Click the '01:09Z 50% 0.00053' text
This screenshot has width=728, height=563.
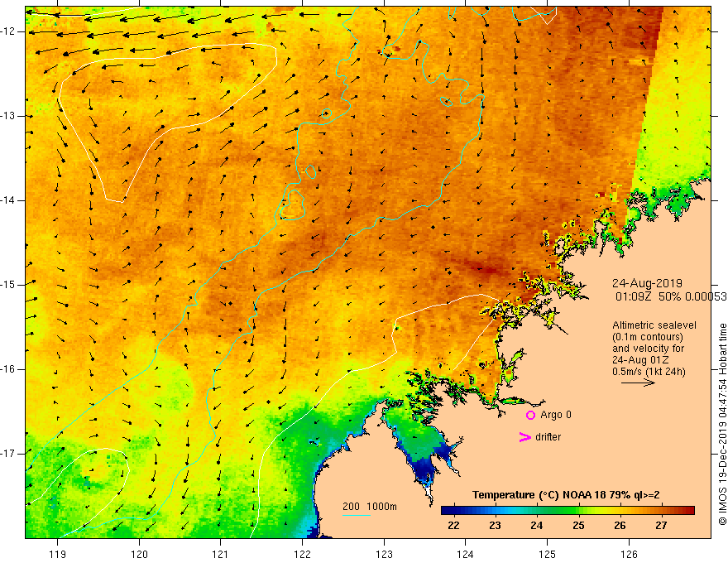pos(671,296)
